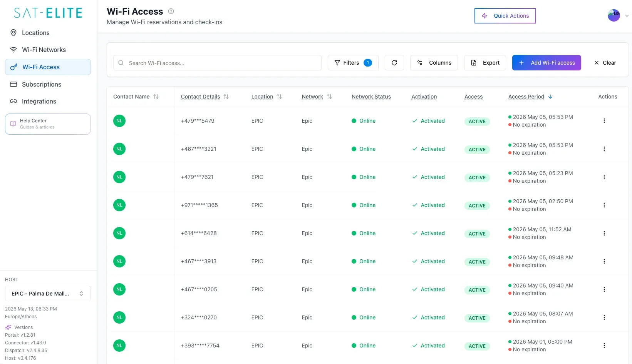Open actions menu for +971*****1365 row
Screen dimensions: 632x364
[x=604, y=205]
